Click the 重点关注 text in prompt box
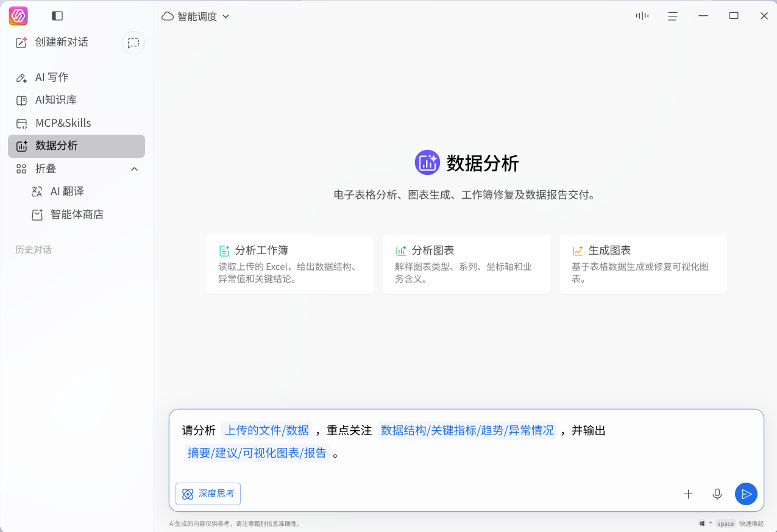Screen dimensions: 777x532 click(x=349, y=430)
